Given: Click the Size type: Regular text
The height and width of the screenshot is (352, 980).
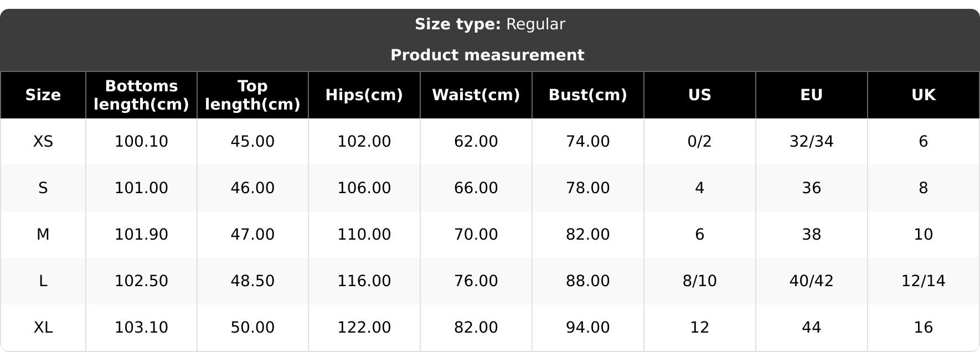Looking at the screenshot, I should pos(490,24).
